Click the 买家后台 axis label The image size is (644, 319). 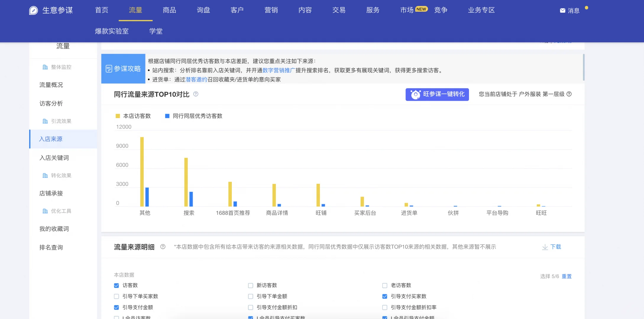(365, 213)
